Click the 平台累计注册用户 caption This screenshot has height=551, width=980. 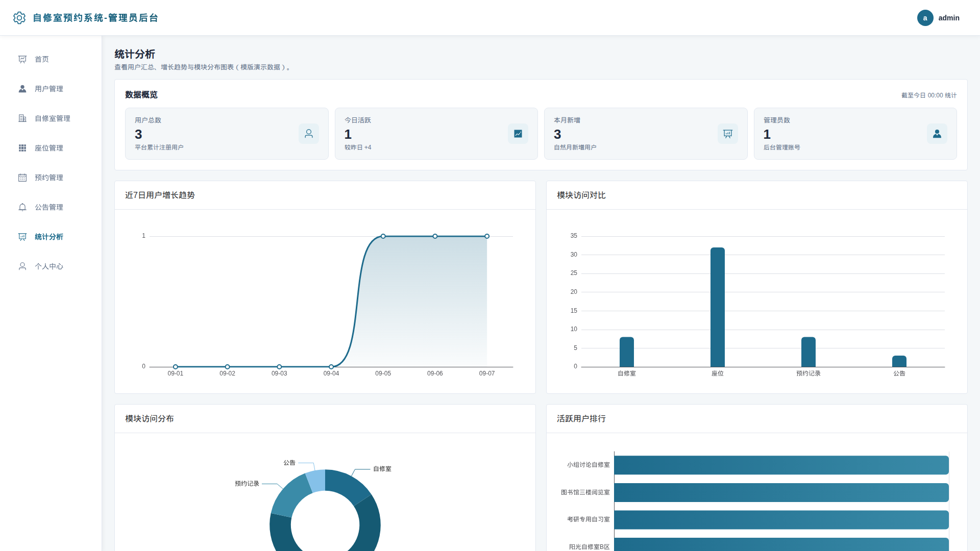click(159, 147)
